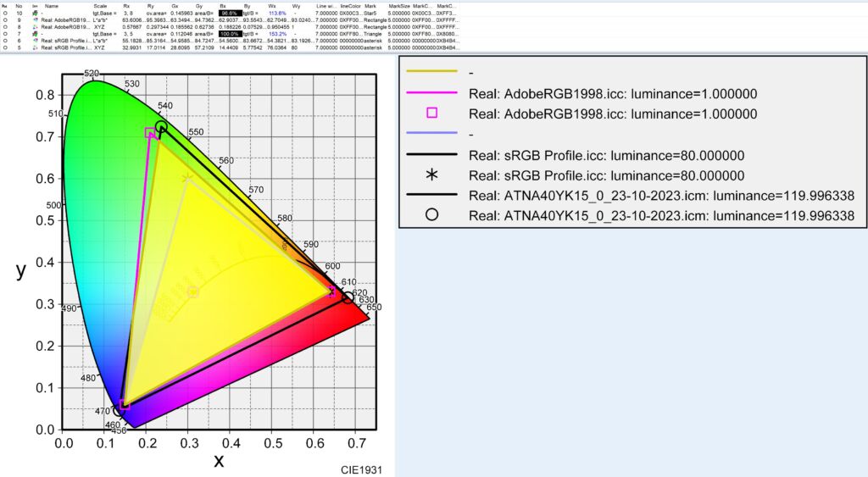This screenshot has width=868, height=477.
Task: Click the blue 113.6% value
Action: pos(277,13)
